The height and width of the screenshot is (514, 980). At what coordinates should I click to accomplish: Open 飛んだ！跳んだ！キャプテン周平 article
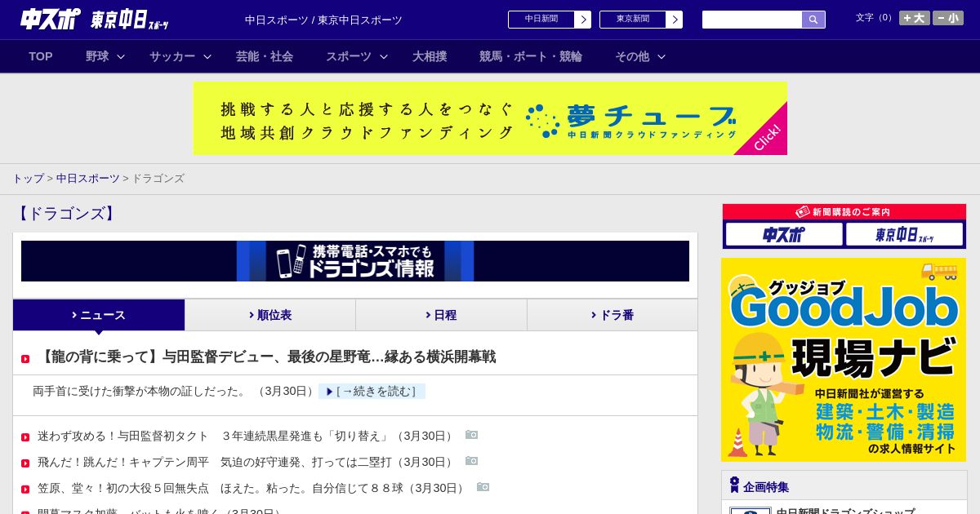tap(246, 462)
